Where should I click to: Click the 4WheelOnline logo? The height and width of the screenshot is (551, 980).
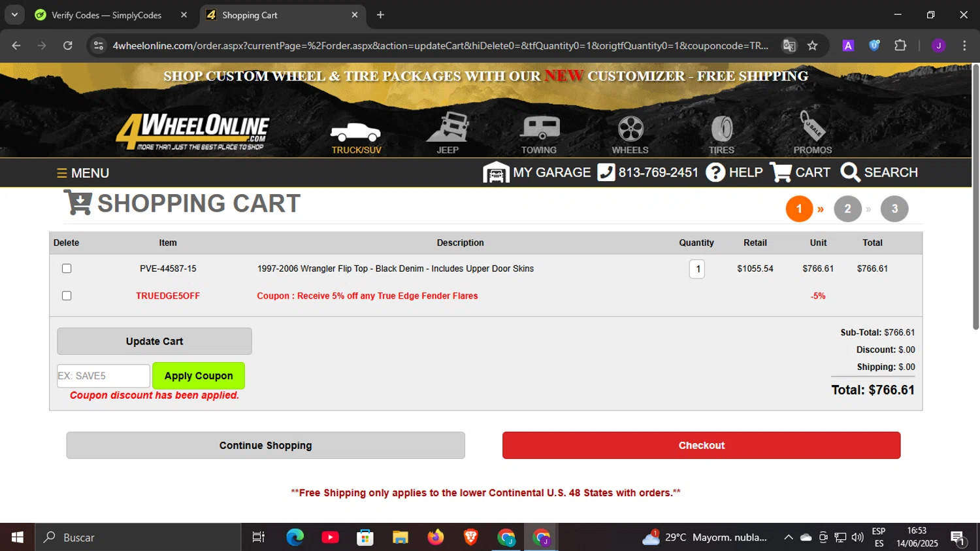193,131
